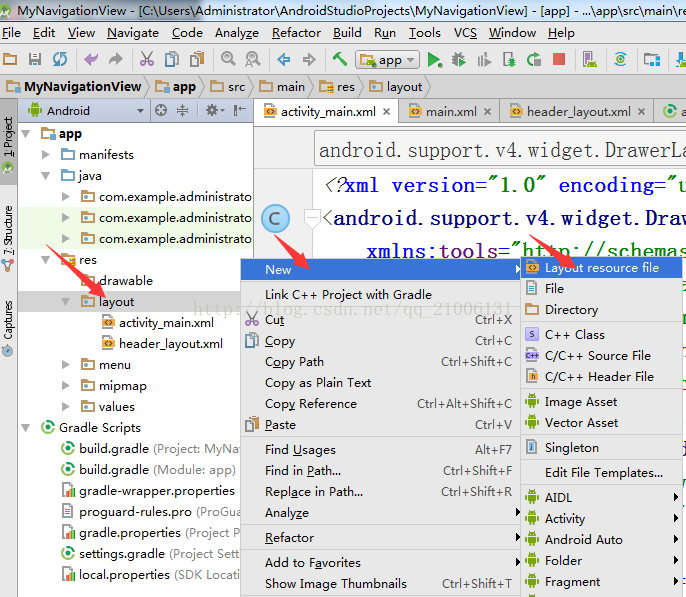The width and height of the screenshot is (686, 597).
Task: Select Edit File Templates option
Action: tap(602, 473)
